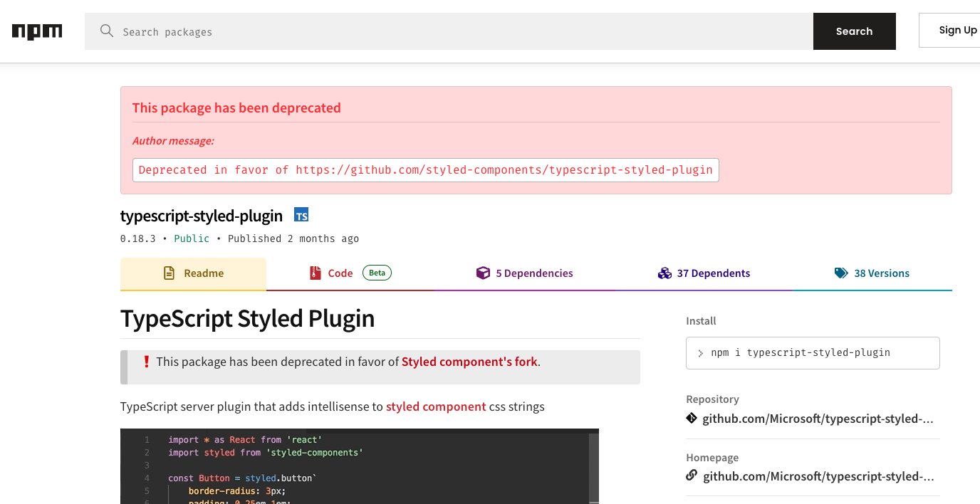Screen dimensions: 980x504
Task: Open the Repository GitHub link
Action: tap(818, 419)
